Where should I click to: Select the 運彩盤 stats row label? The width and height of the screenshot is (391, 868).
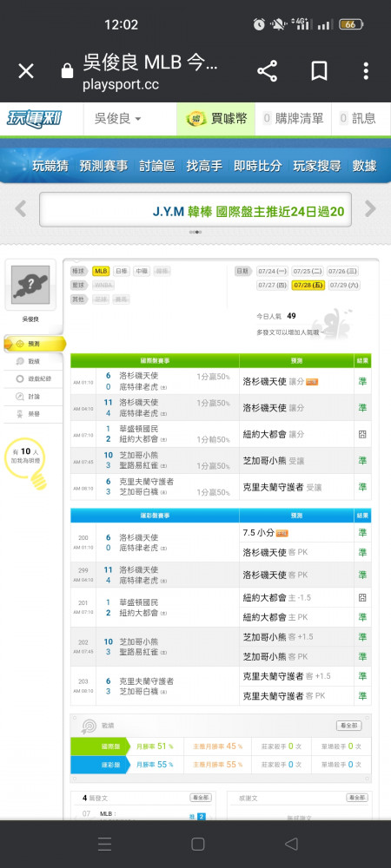click(x=99, y=765)
